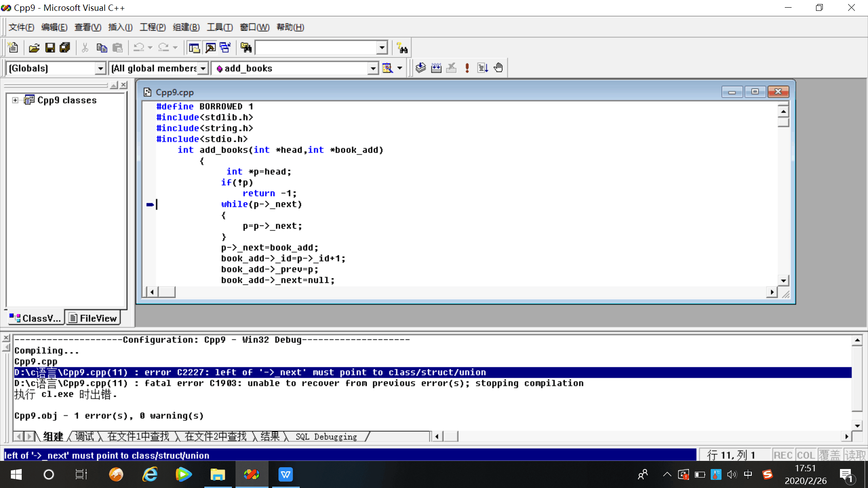Open the 文件(F) menu
Screen dimensions: 868x488
[21, 27]
